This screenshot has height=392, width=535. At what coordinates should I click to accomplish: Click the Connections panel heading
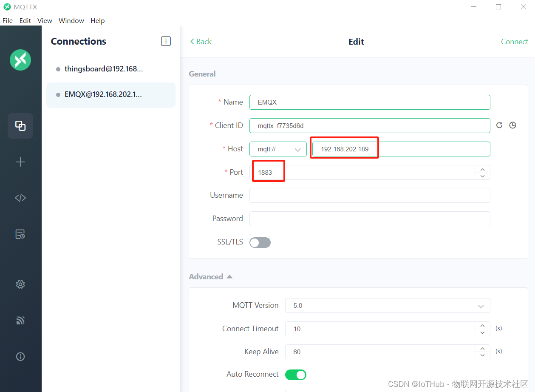79,41
